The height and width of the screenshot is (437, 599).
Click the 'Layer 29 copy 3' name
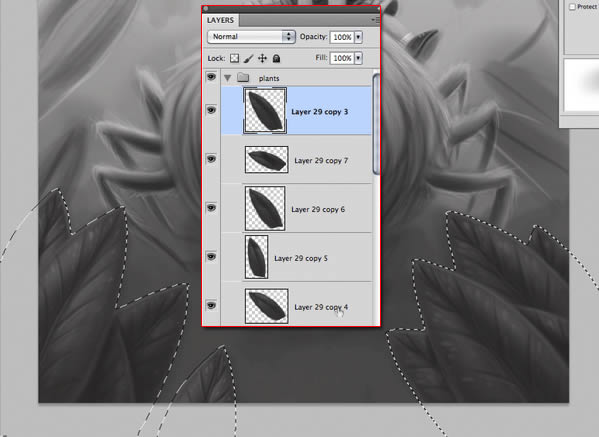(319, 112)
